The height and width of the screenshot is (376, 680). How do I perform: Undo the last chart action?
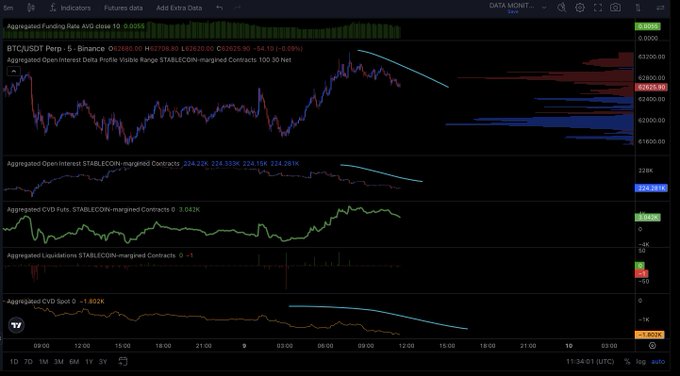219,8
